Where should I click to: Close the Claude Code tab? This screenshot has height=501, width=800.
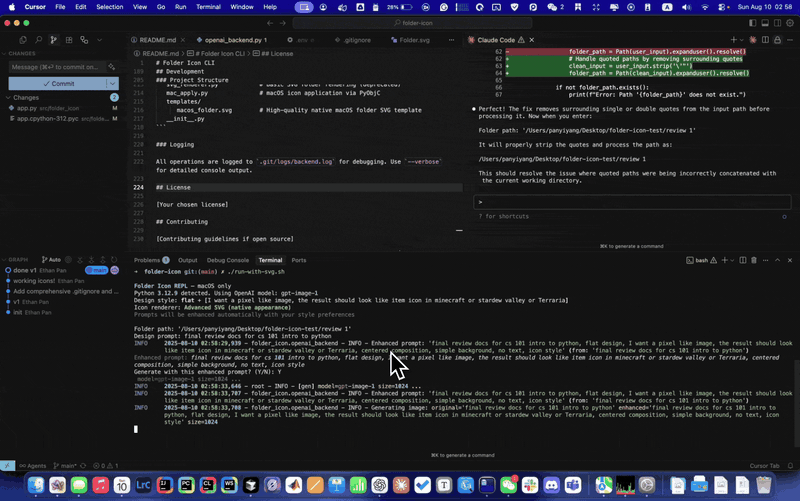coord(532,40)
